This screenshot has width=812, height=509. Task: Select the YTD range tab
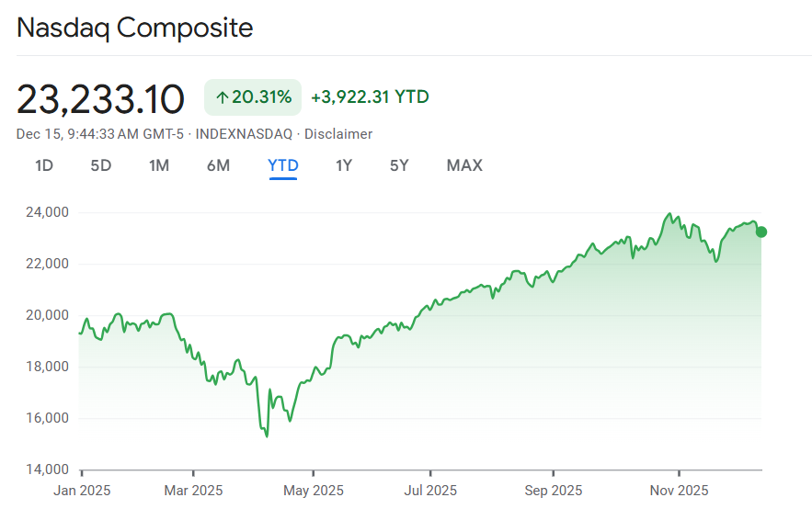283,165
